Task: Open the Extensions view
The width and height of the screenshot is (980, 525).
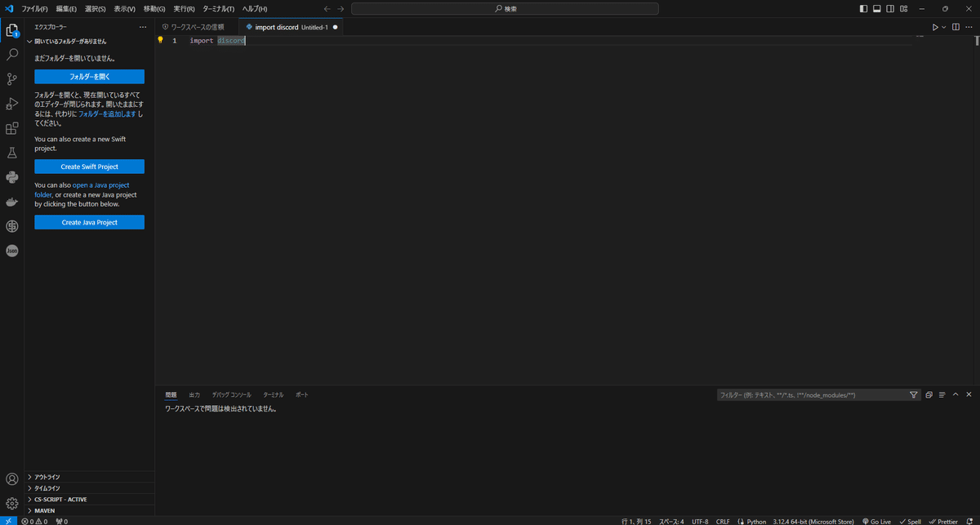Action: pyautogui.click(x=11, y=127)
